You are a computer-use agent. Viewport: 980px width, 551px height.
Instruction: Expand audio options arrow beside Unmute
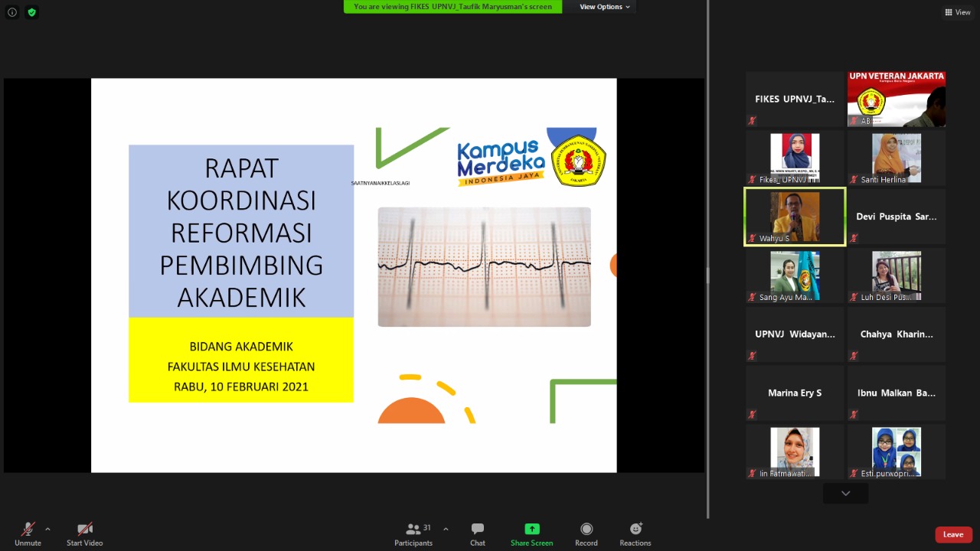point(47,529)
